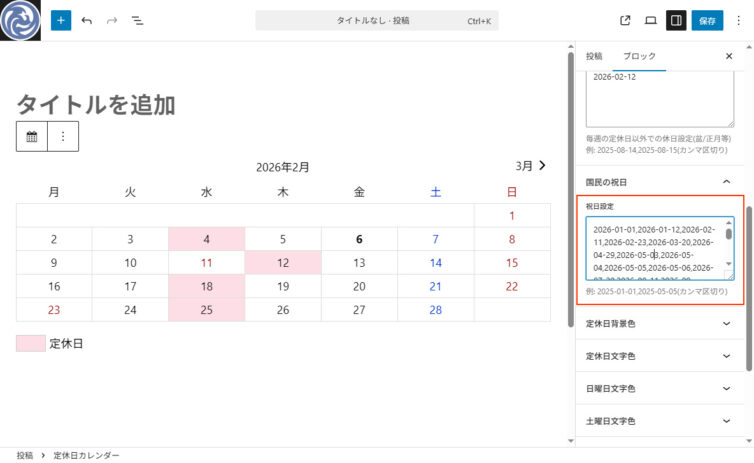Image resolution: width=754 pixels, height=463 pixels.
Task: Open block options three-dot menu
Action: (x=63, y=136)
